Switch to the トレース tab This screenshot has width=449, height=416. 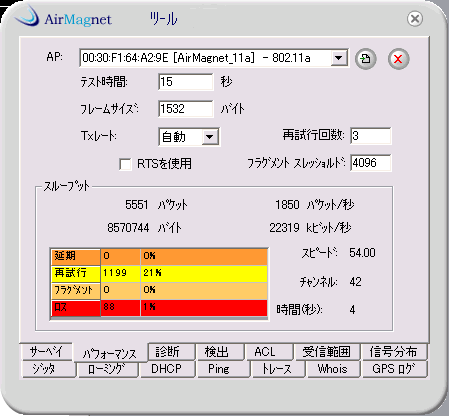(278, 369)
